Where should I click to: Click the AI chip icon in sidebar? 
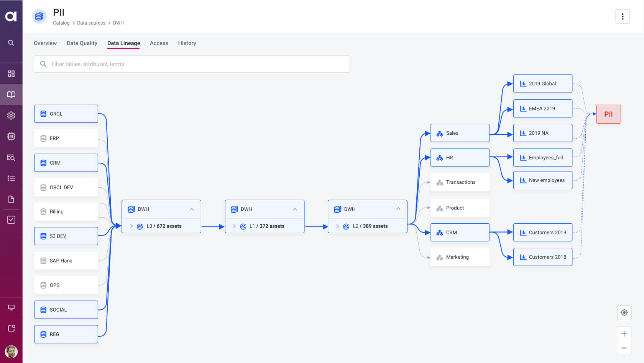click(x=11, y=136)
